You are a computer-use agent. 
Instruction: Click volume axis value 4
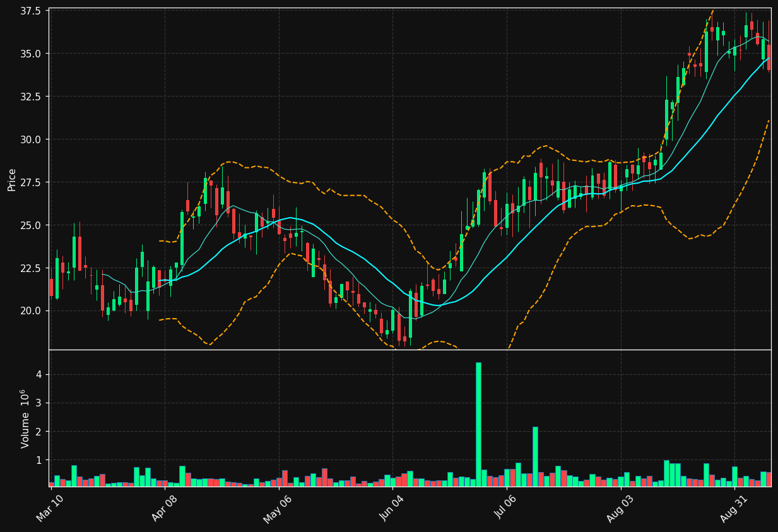pos(38,374)
